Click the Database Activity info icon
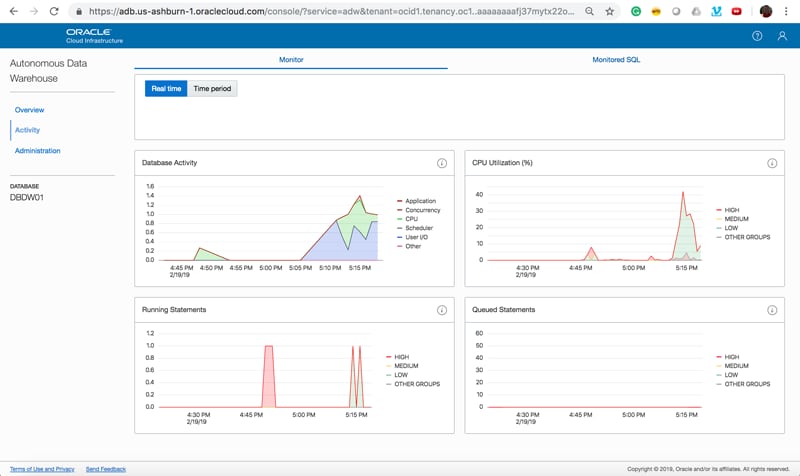 click(442, 163)
